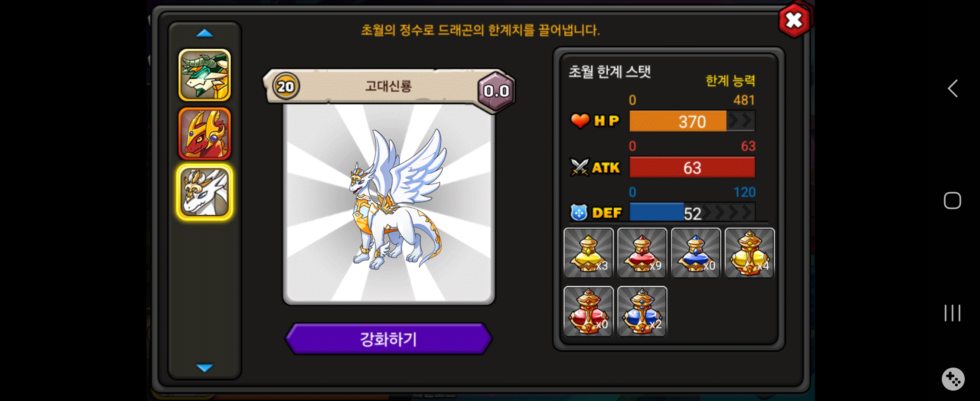Screen dimensions: 980x401
Task: Select the large blue essence potion x2
Action: coord(642,311)
